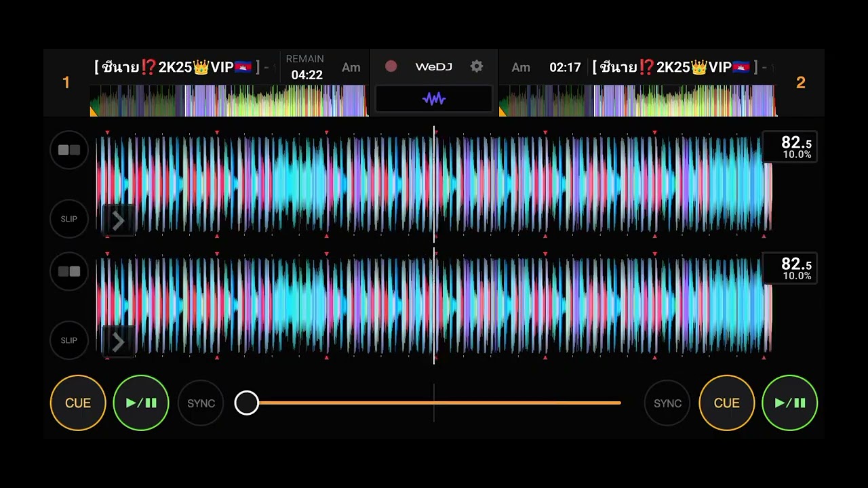Screen dimensions: 868x488
Task: Click deck 2 large scrolling waveform
Action: coord(434,305)
